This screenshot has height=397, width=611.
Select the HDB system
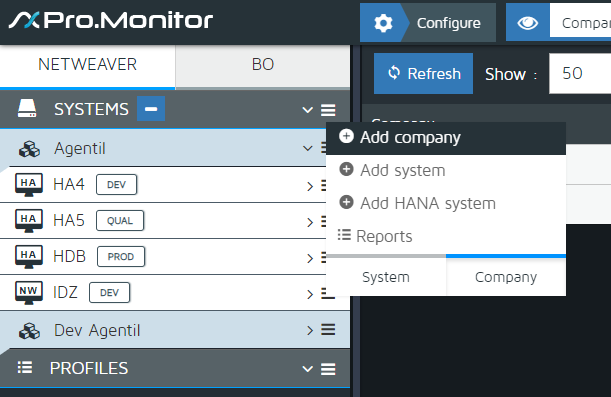point(69,256)
